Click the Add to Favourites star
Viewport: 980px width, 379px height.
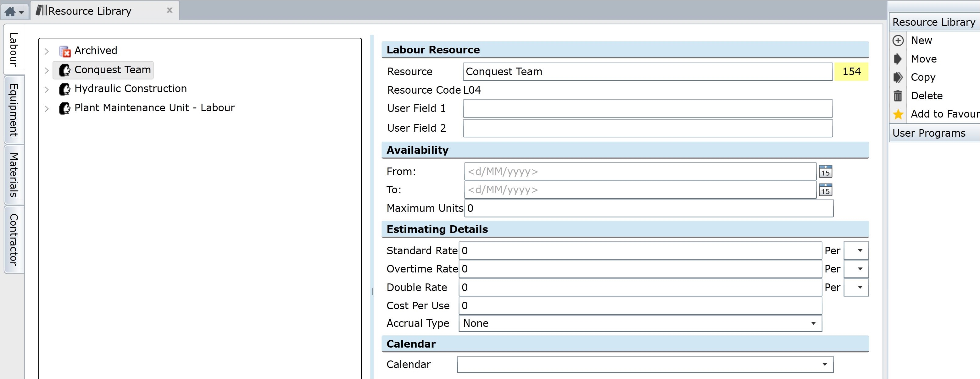pyautogui.click(x=898, y=114)
